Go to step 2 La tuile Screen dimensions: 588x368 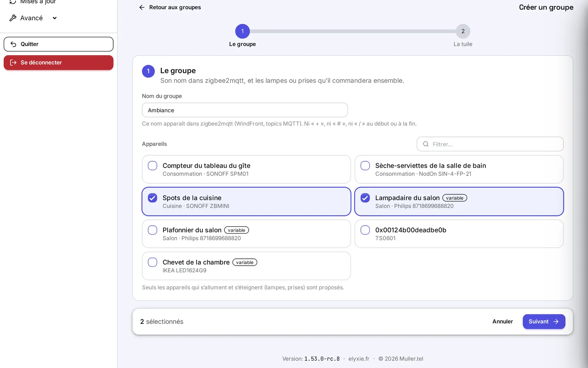point(463,31)
